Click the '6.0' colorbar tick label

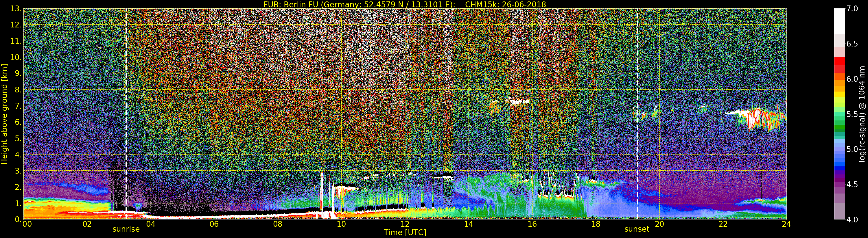tap(852, 79)
